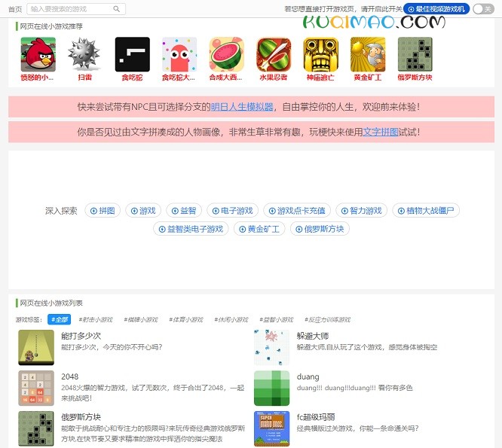Click the 能打多少次 game thumbnail
The width and height of the screenshot is (502, 448).
click(36, 348)
